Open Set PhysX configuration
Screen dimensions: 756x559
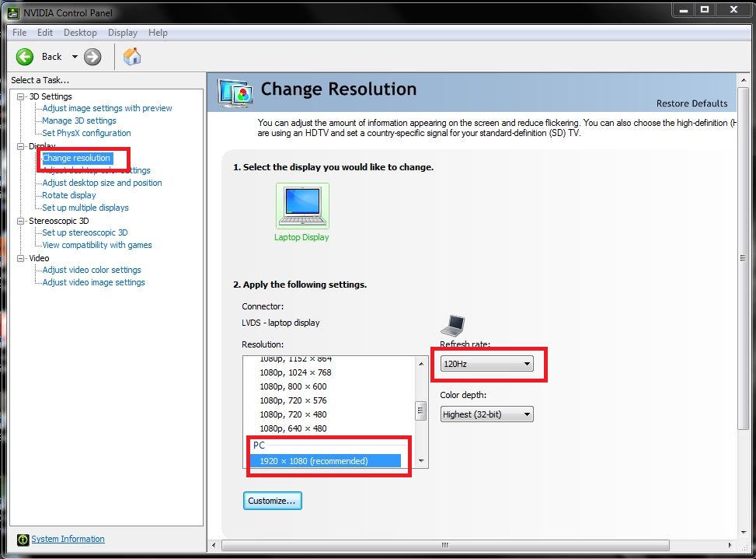coord(86,133)
